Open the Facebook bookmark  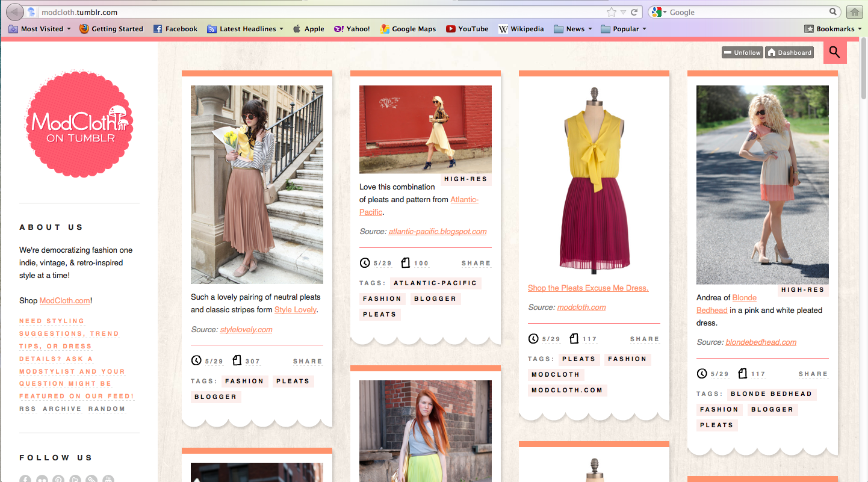pyautogui.click(x=175, y=29)
